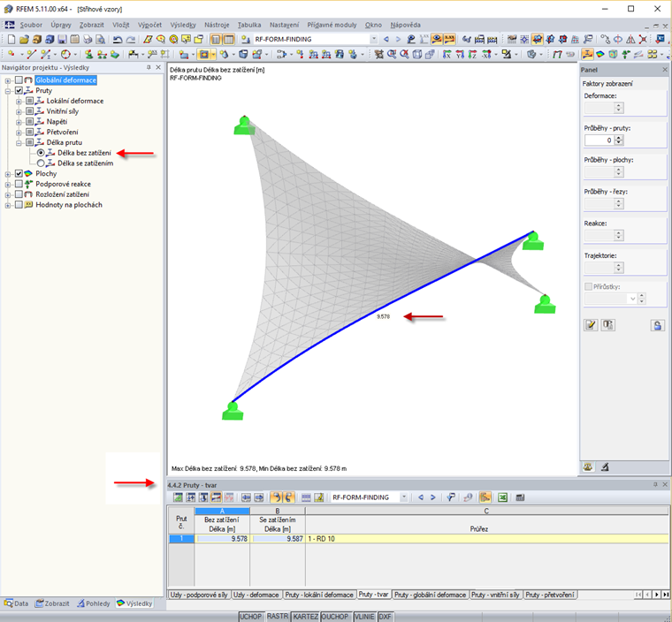672x622 pixels.
Task: Switch to the Uzly - deformace tab
Action: 256,595
